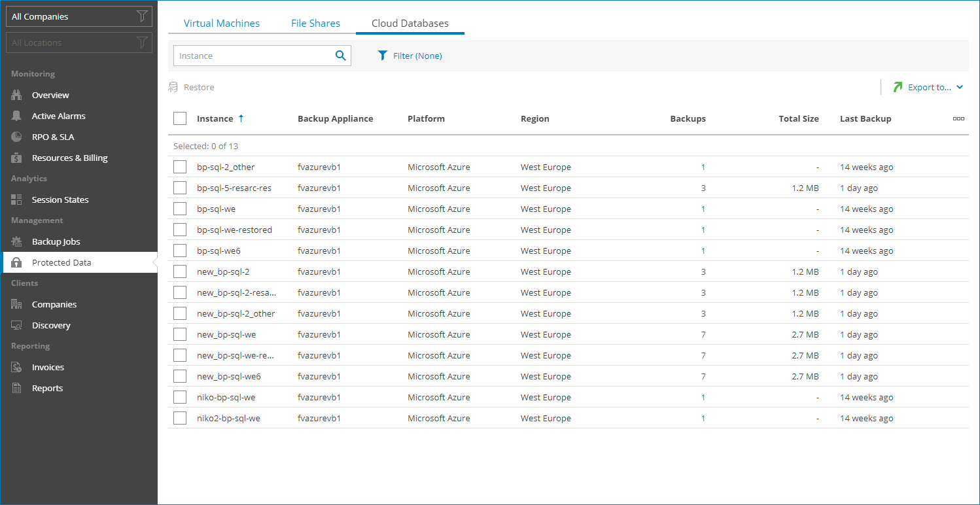The height and width of the screenshot is (505, 980).
Task: Expand the Export to dropdown
Action: coord(929,87)
